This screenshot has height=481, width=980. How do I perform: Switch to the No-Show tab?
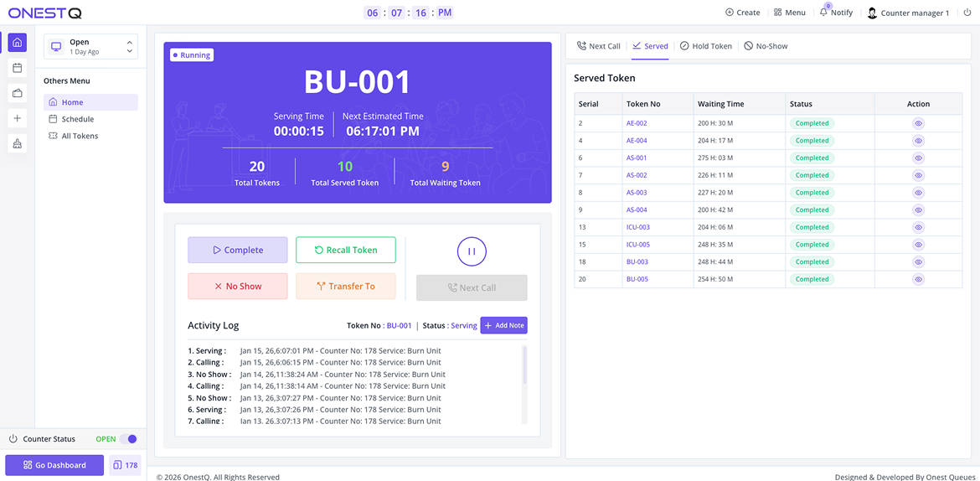coord(766,46)
